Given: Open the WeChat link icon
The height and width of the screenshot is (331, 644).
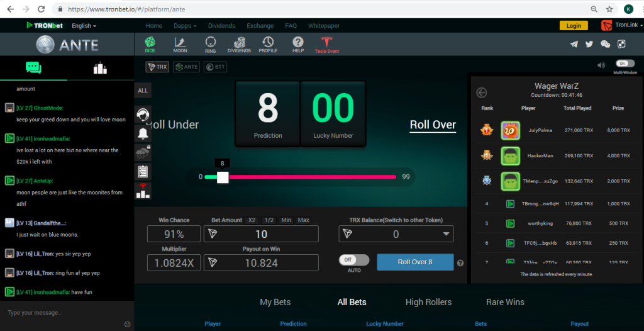Looking at the screenshot, I should (x=605, y=45).
